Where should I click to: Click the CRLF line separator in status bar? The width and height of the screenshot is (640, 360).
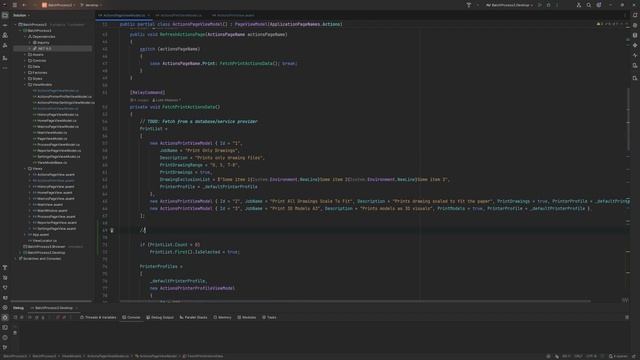point(578,356)
